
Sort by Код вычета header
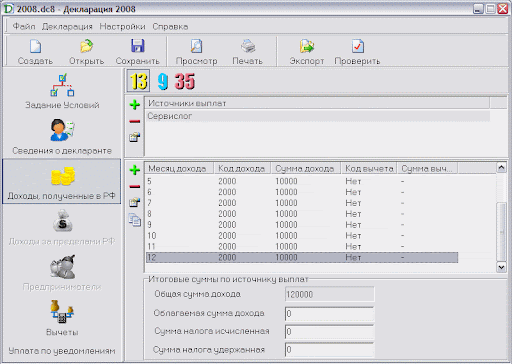coord(369,168)
